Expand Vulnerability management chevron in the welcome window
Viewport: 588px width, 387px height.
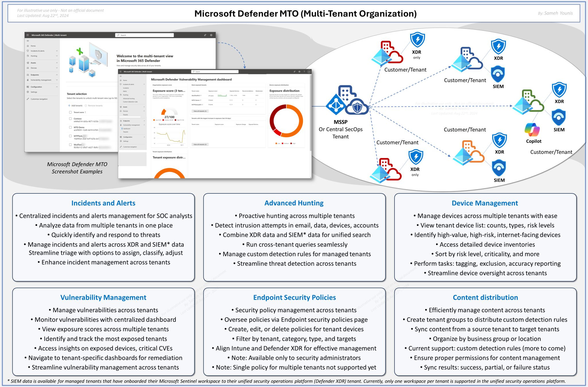57,80
